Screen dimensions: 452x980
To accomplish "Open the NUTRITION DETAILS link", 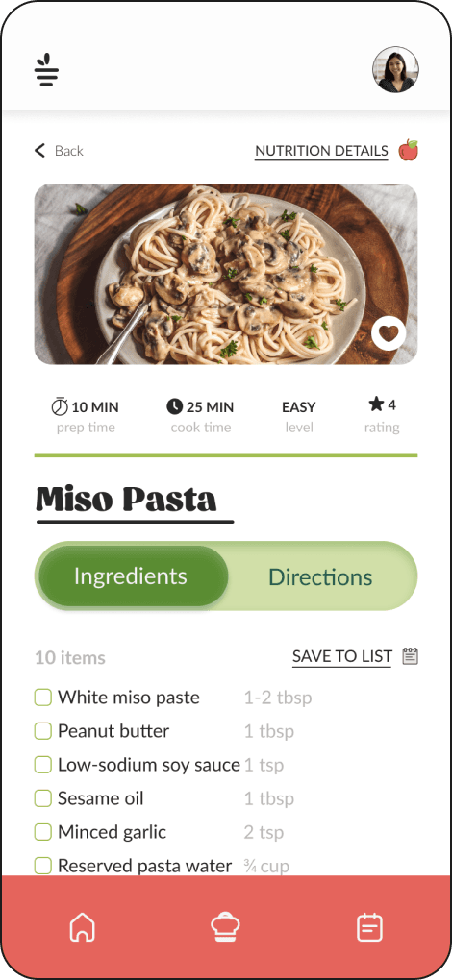I will pyautogui.click(x=321, y=151).
